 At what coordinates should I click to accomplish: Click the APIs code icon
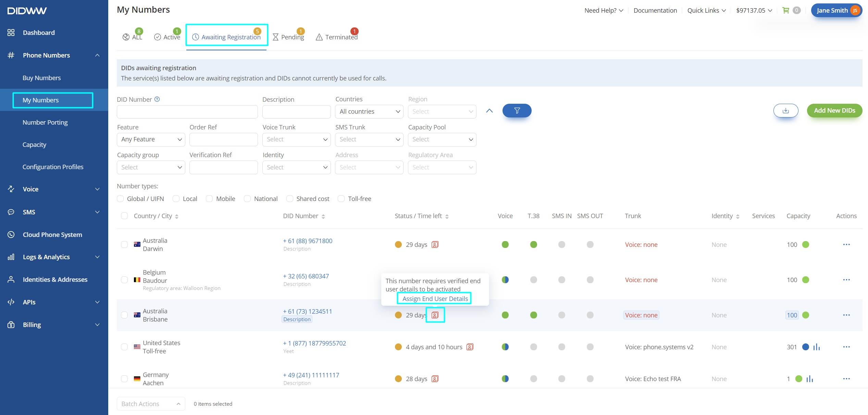11,302
